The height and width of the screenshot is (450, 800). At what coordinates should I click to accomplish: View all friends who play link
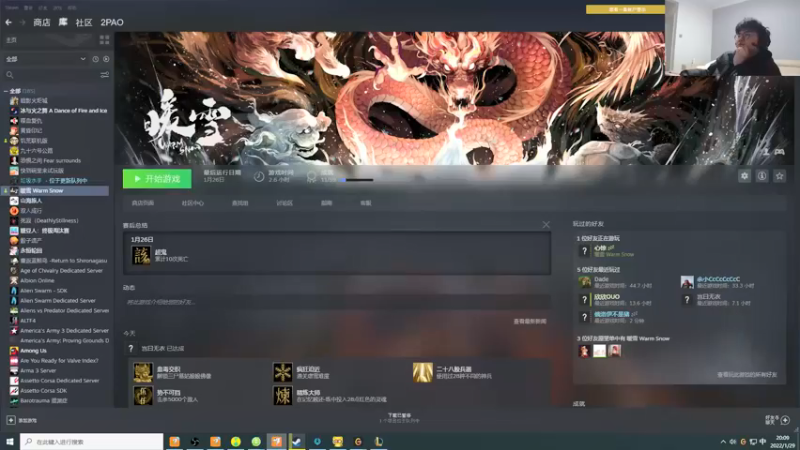(x=747, y=374)
